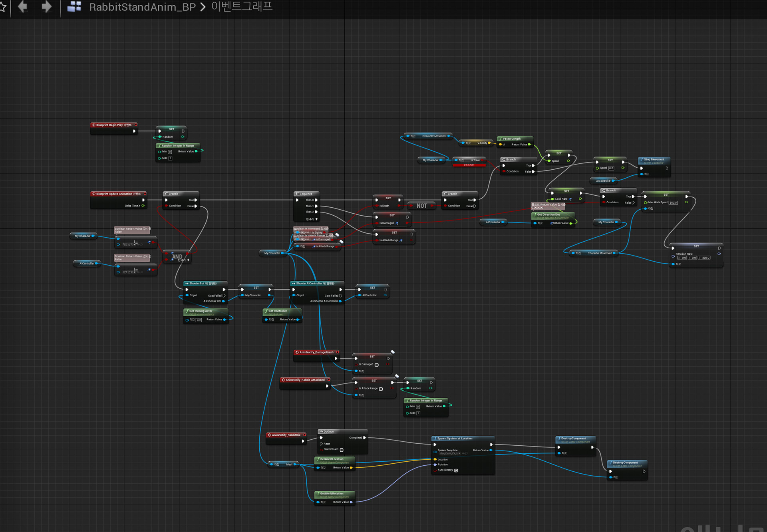Image resolution: width=767 pixels, height=532 pixels.
Task: Click the first DestroyComponent function icon
Action: coord(558,439)
